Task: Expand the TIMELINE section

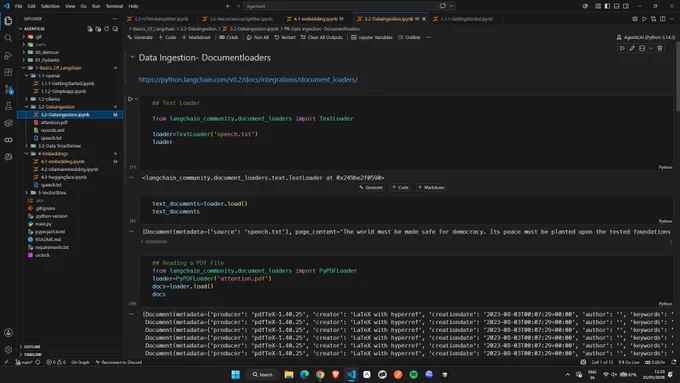Action: (x=33, y=354)
